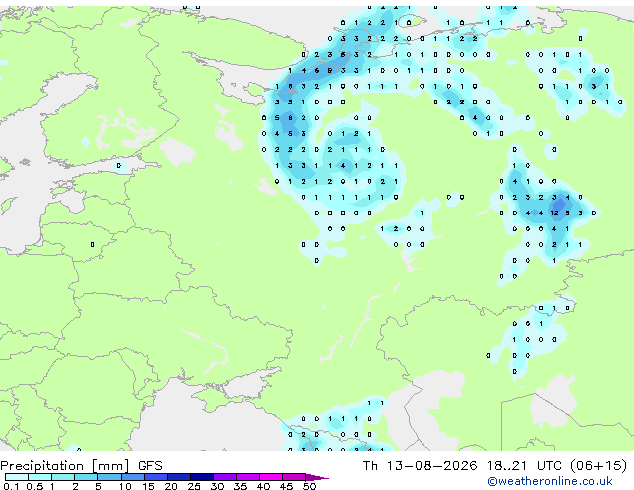
Task: Select the 5–10 mm legend swatch
Action: (x=109, y=477)
